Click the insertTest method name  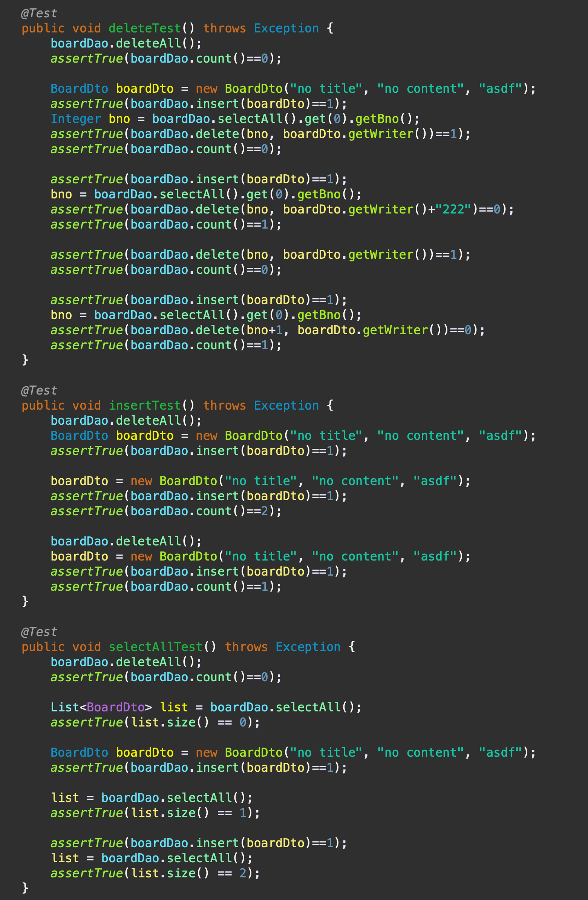pos(145,405)
